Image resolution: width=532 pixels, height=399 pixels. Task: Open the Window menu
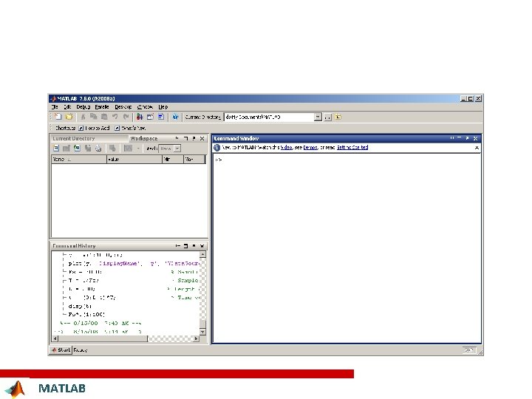coord(145,107)
